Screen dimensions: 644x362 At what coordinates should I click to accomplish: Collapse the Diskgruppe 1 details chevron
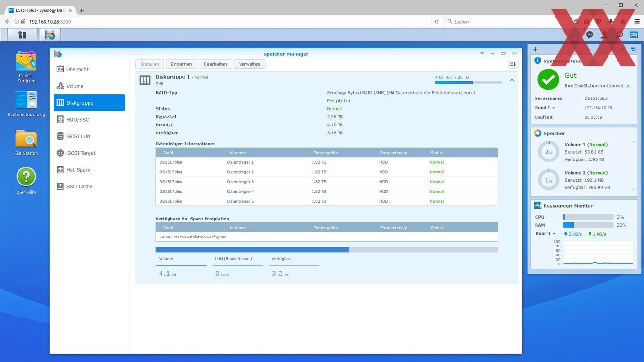click(512, 80)
